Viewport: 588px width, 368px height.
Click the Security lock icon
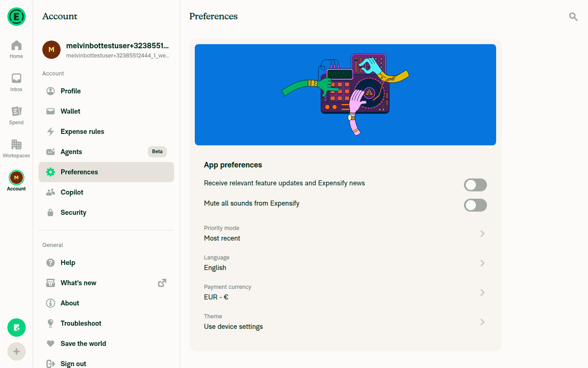(x=51, y=213)
